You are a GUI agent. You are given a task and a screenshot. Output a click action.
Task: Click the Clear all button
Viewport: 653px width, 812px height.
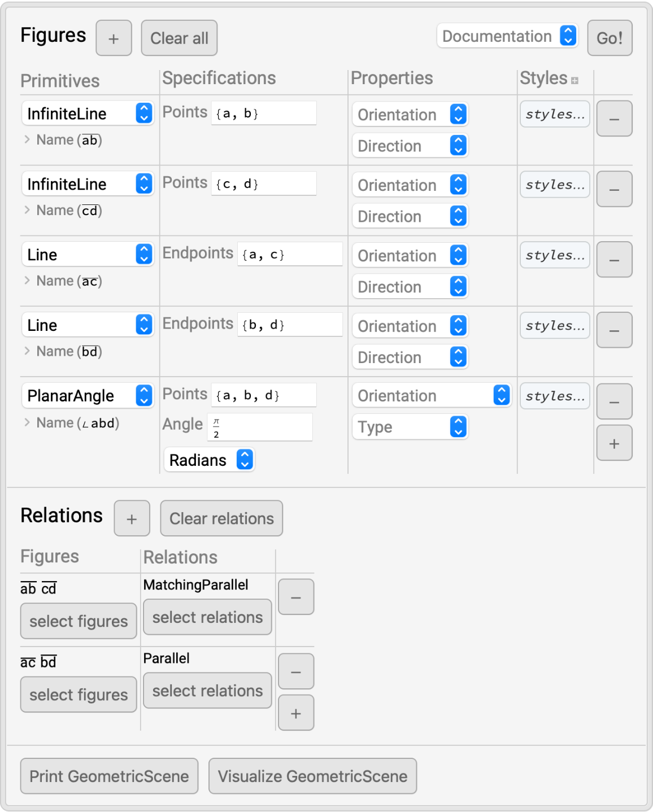pyautogui.click(x=179, y=38)
